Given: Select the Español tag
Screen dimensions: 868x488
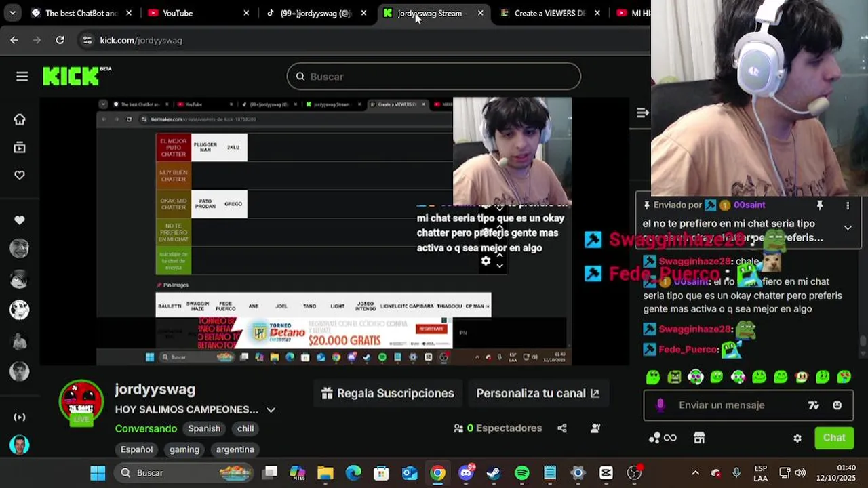Looking at the screenshot, I should [136, 449].
